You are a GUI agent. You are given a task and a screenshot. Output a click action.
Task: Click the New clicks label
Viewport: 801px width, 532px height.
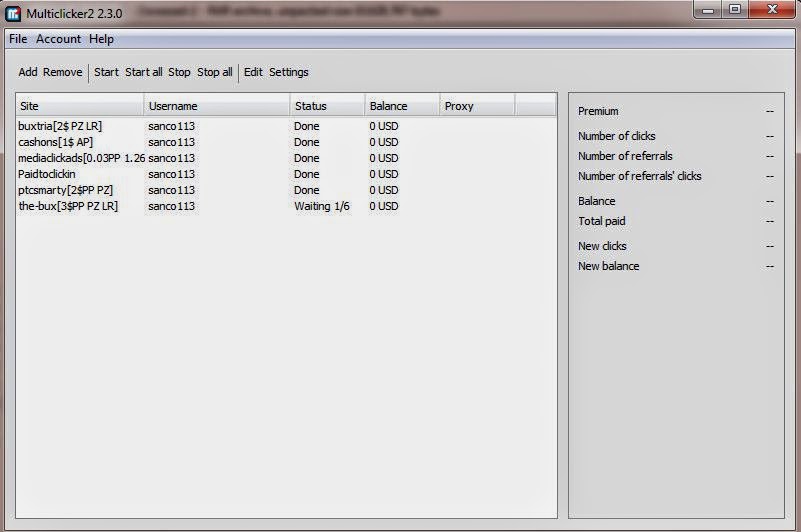[602, 246]
